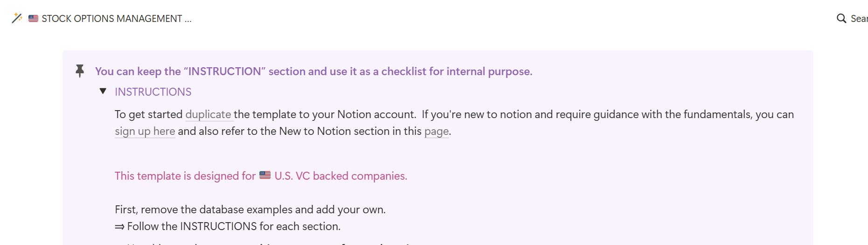This screenshot has height=245, width=868.
Task: Click the "U.S. VC backed companies." text
Action: pyautogui.click(x=341, y=176)
